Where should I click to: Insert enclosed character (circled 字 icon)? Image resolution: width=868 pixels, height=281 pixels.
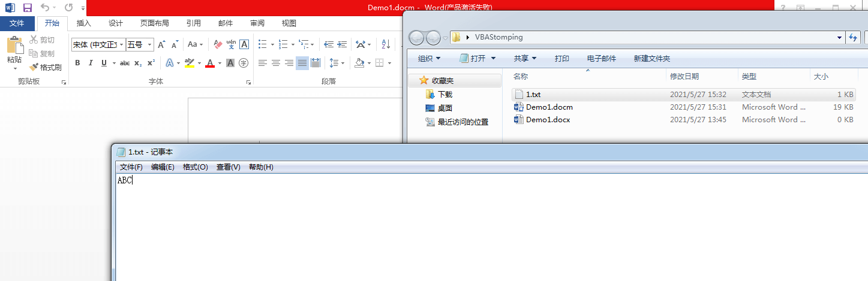point(244,63)
